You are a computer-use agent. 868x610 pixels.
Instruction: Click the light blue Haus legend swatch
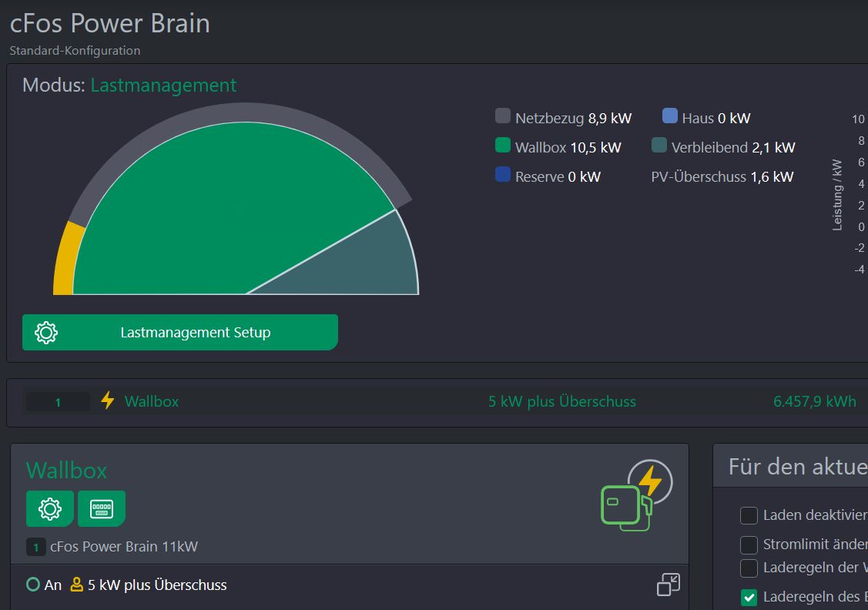pos(670,116)
